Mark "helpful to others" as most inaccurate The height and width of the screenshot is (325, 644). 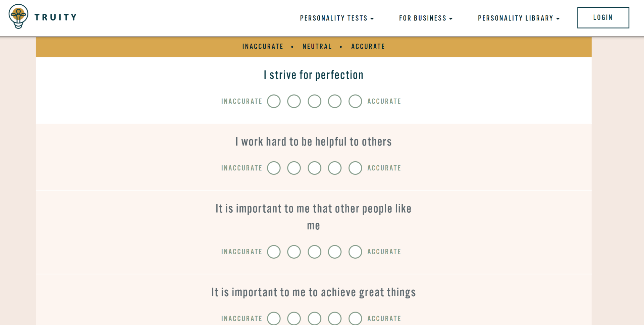(x=274, y=168)
